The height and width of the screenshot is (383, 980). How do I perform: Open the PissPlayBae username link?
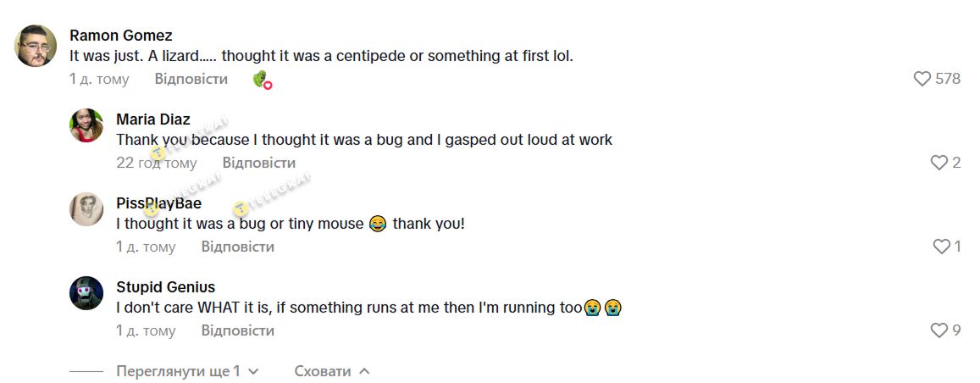pyautogui.click(x=158, y=203)
